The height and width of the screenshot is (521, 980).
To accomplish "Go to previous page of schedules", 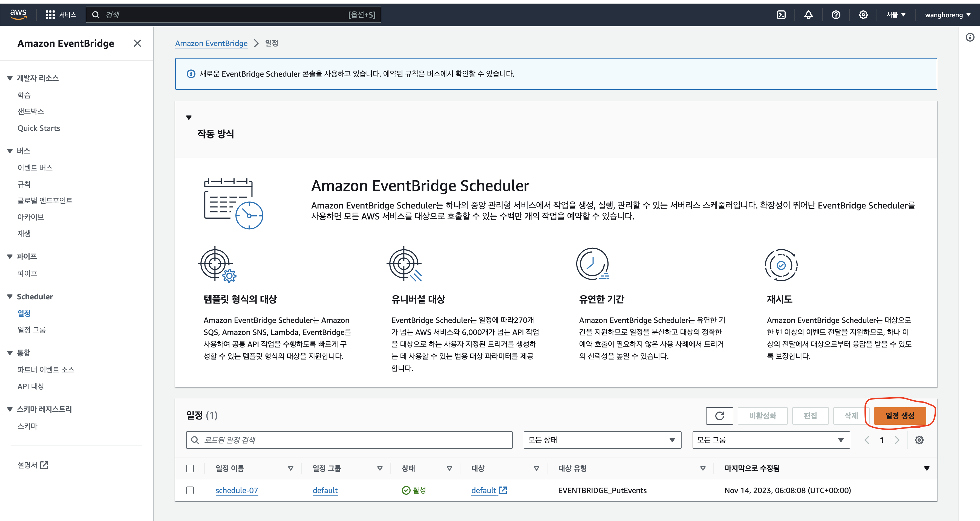I will click(x=867, y=440).
